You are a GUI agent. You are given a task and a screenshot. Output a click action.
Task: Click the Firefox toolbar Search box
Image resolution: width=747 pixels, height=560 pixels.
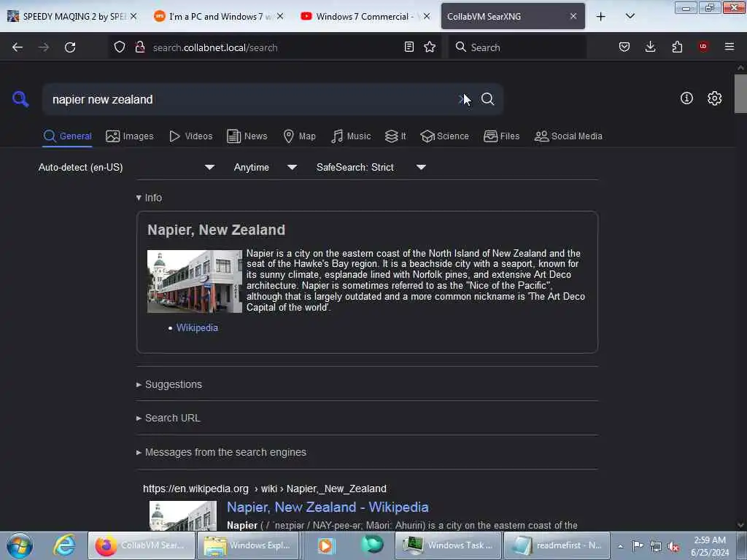517,47
